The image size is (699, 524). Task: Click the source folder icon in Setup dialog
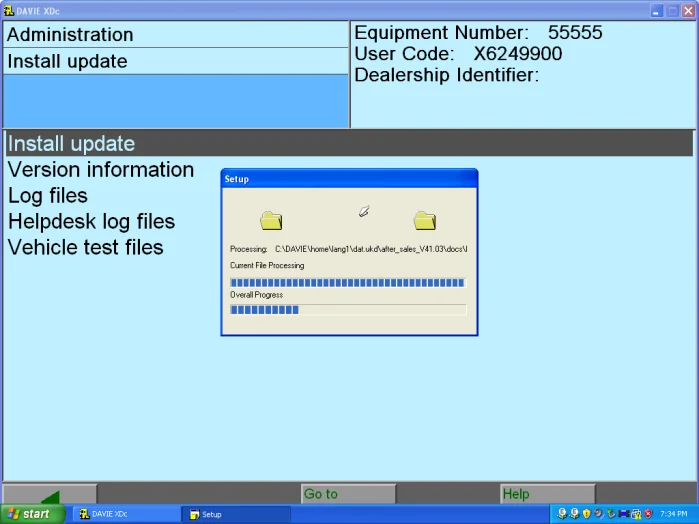click(271, 221)
